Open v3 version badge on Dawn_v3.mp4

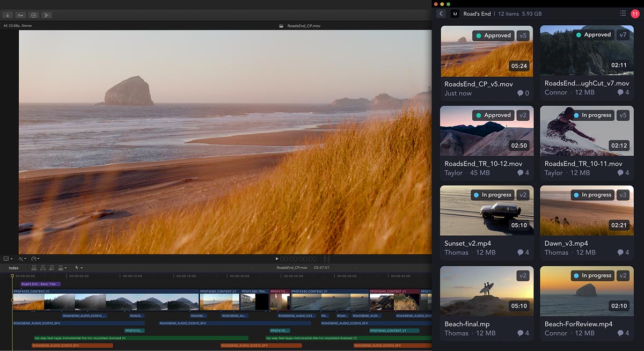click(623, 195)
